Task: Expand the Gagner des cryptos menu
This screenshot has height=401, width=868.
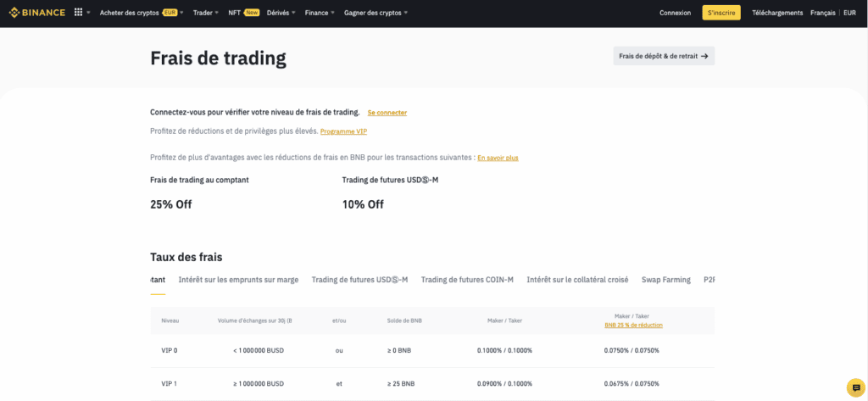Action: point(376,13)
